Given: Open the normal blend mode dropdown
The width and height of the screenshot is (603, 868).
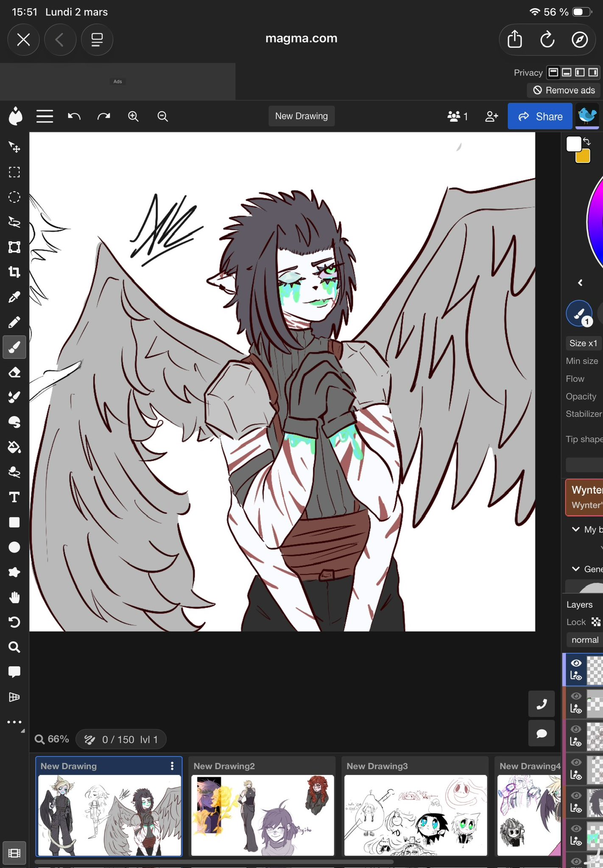Looking at the screenshot, I should click(585, 640).
